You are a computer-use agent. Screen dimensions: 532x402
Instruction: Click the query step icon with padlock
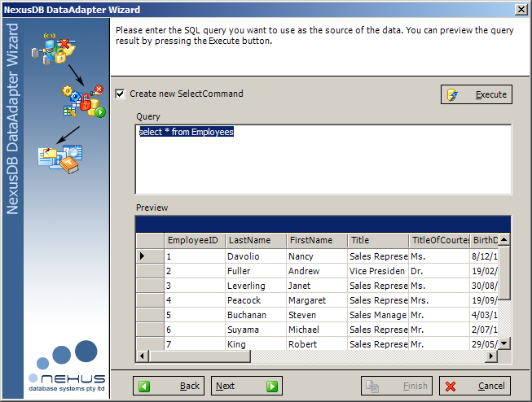(83, 101)
